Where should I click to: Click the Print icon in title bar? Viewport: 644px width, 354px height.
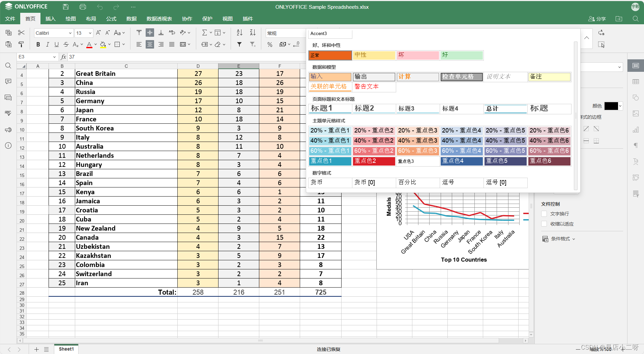coord(83,7)
